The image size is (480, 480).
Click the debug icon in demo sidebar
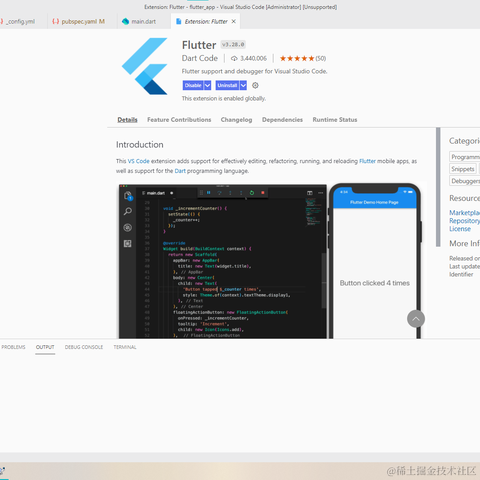click(127, 228)
